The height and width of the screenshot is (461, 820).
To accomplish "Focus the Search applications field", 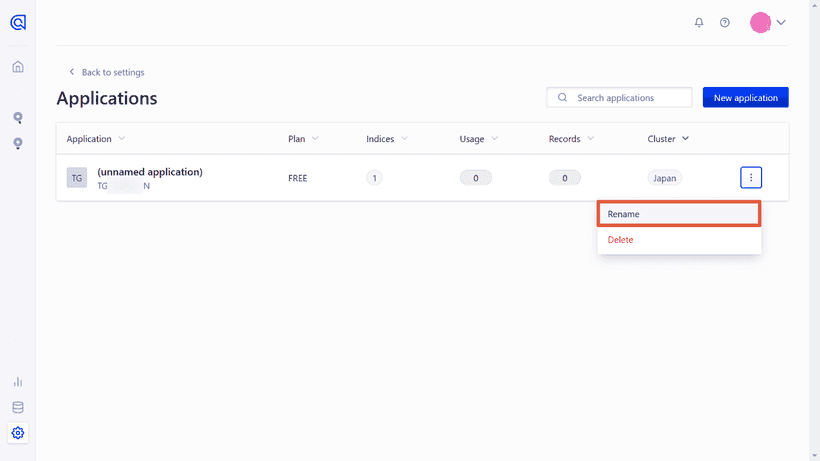I will pyautogui.click(x=619, y=97).
